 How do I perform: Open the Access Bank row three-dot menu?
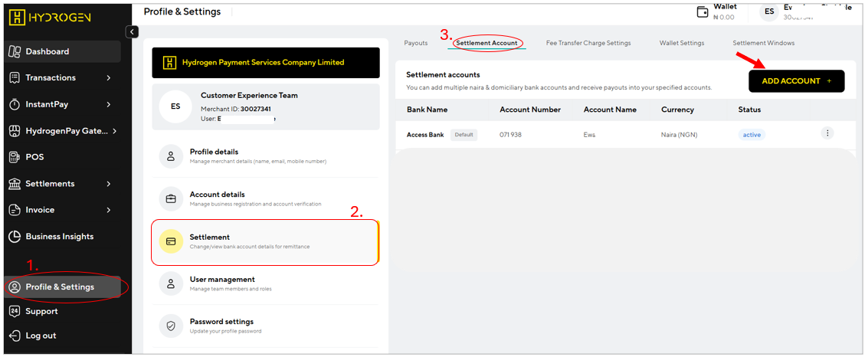tap(827, 133)
